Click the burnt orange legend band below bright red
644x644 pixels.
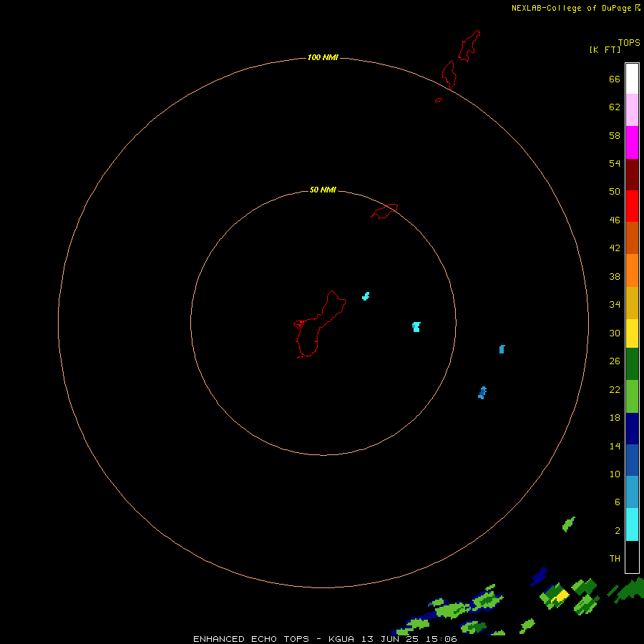(x=632, y=238)
